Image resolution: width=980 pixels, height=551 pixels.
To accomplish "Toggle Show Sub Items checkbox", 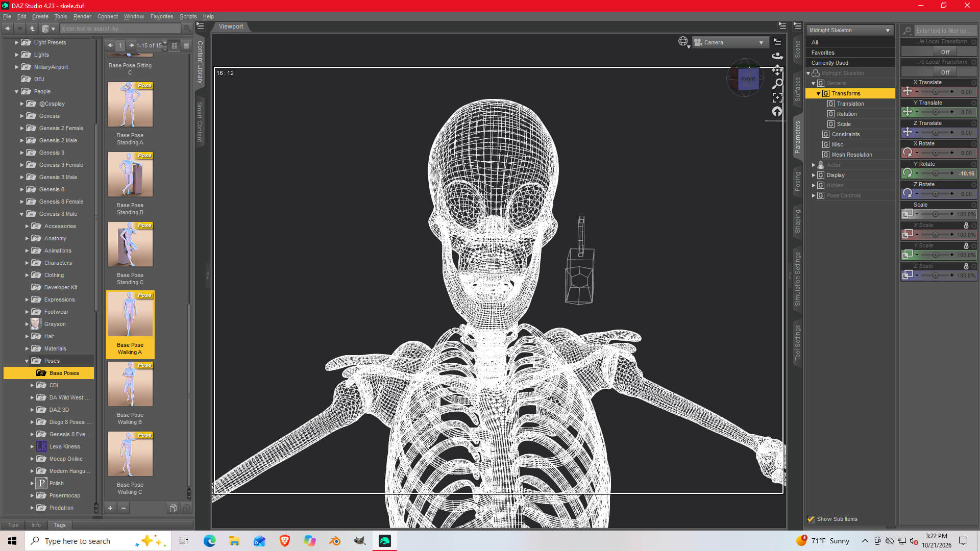I will click(x=811, y=519).
